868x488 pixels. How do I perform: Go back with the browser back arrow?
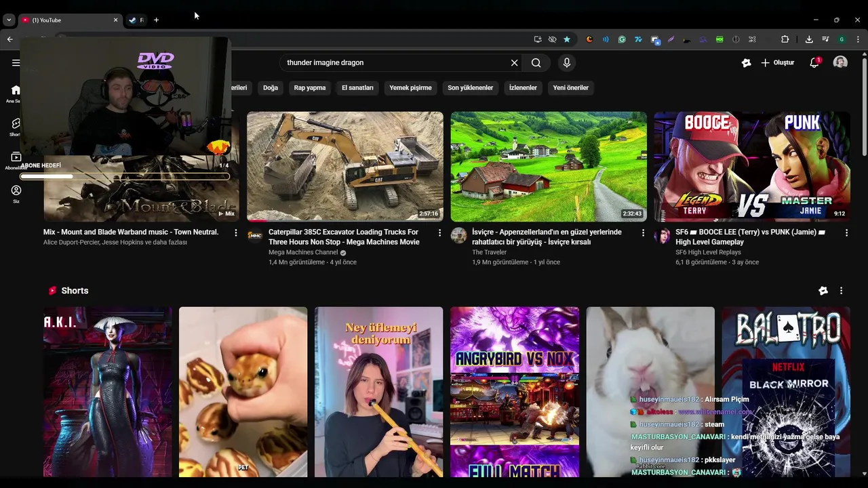[9, 39]
